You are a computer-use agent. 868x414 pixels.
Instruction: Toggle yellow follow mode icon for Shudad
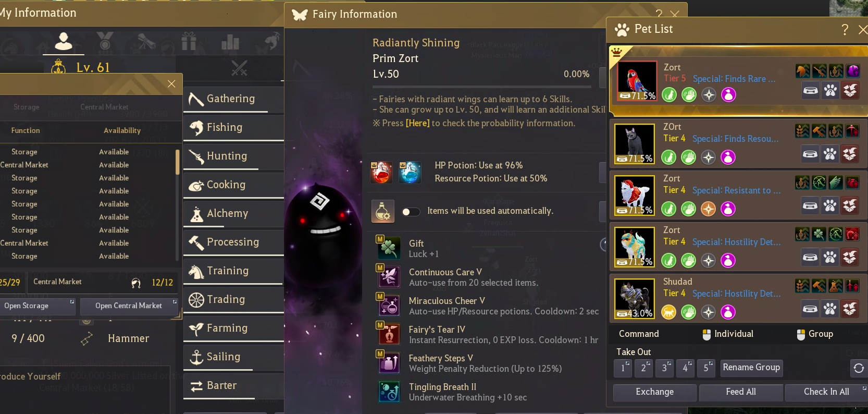pyautogui.click(x=669, y=312)
